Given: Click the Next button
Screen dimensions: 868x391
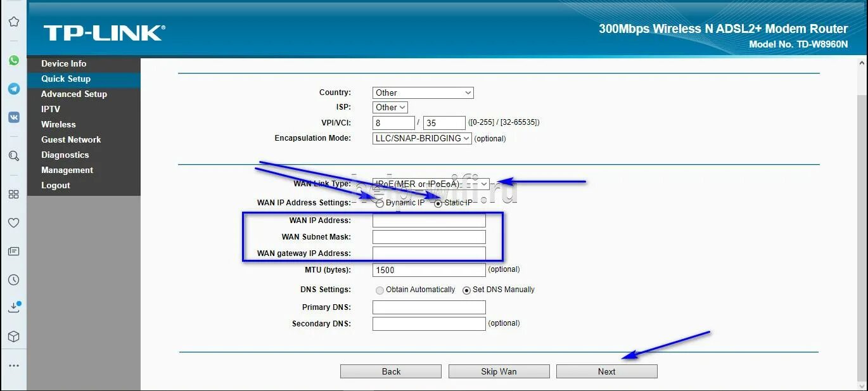Looking at the screenshot, I should pos(606,371).
